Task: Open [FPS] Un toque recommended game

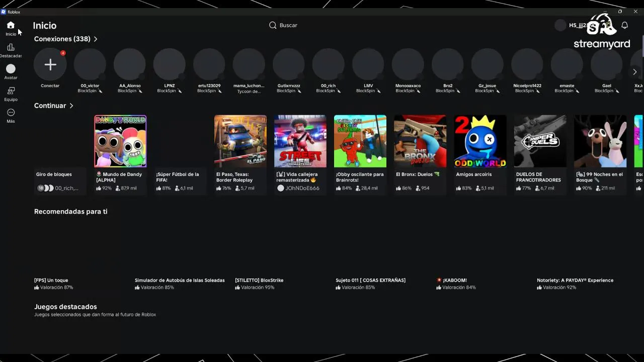Action: tap(51, 281)
